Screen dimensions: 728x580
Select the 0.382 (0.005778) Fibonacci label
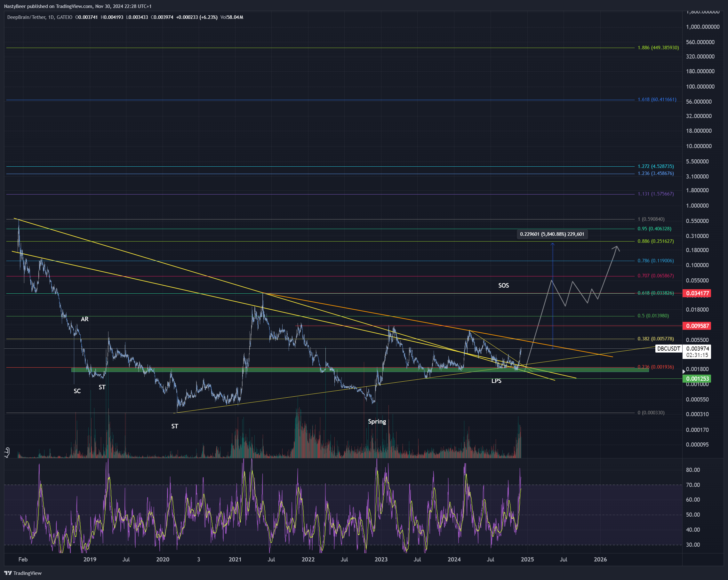pos(655,338)
